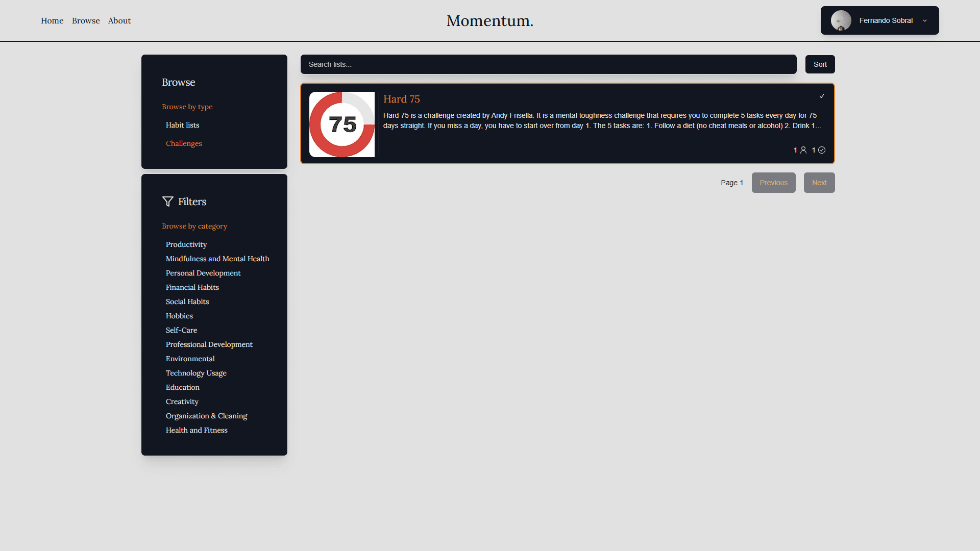
Task: Click the Hard 75 challenge thumbnail icon
Action: (x=341, y=124)
